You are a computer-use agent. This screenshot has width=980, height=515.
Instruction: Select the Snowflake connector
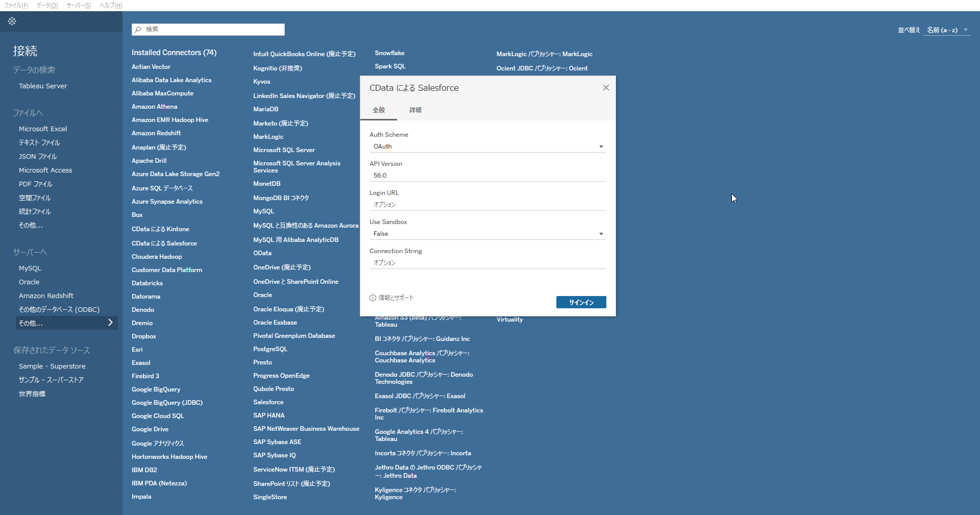click(389, 53)
